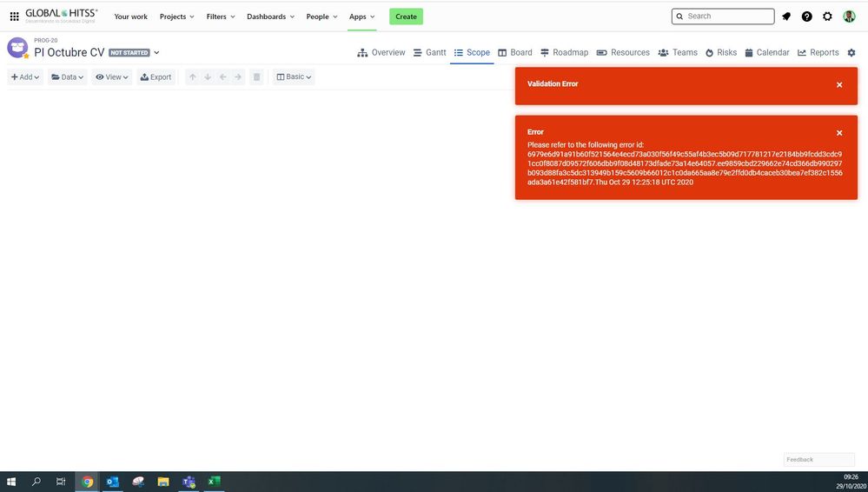Expand the People menu
The width and height of the screenshot is (868, 492).
point(321,17)
